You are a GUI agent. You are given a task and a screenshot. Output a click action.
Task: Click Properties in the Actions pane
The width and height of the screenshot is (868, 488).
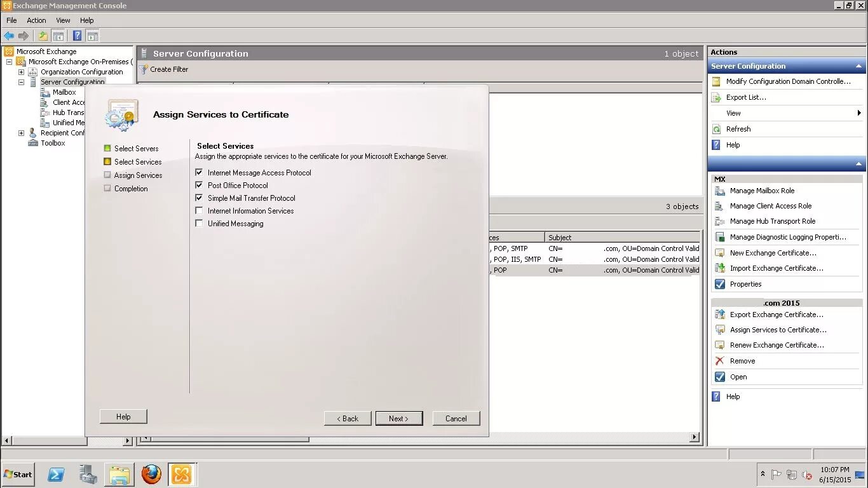745,284
